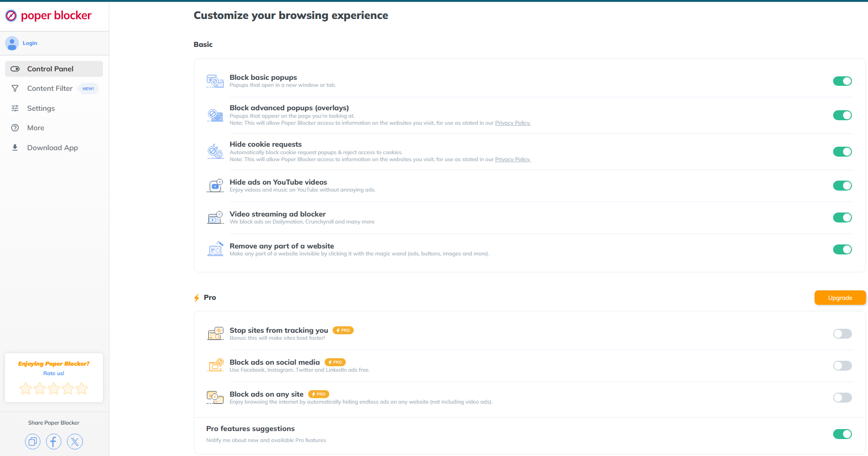This screenshot has height=456, width=868.
Task: Click the Hide ads on YouTube videos icon
Action: [215, 185]
